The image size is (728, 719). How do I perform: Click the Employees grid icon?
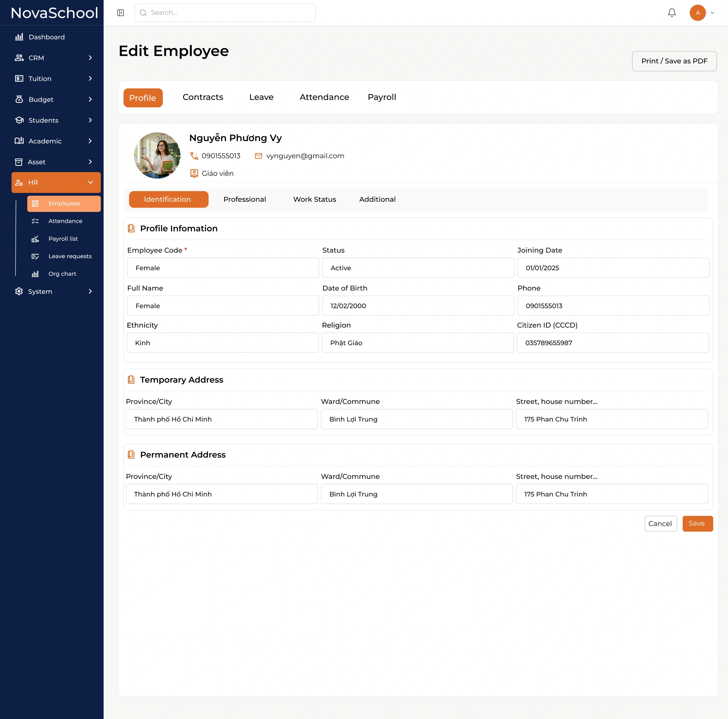(x=35, y=204)
